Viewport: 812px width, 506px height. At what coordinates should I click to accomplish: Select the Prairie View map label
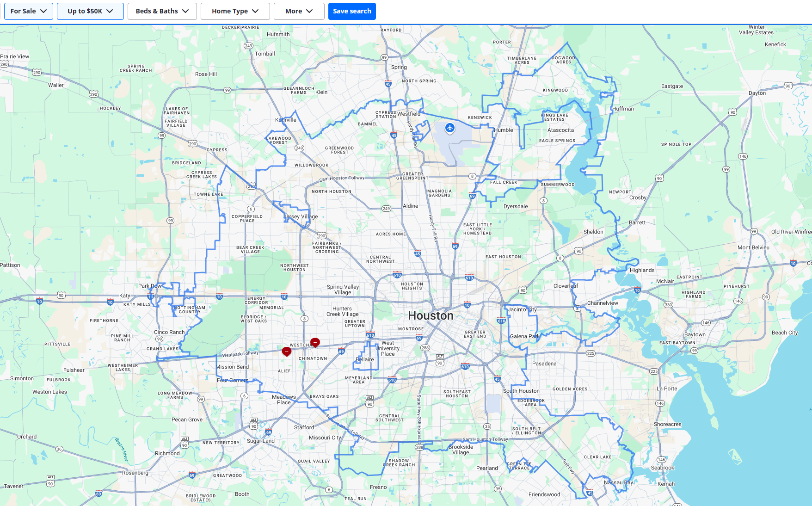point(14,56)
